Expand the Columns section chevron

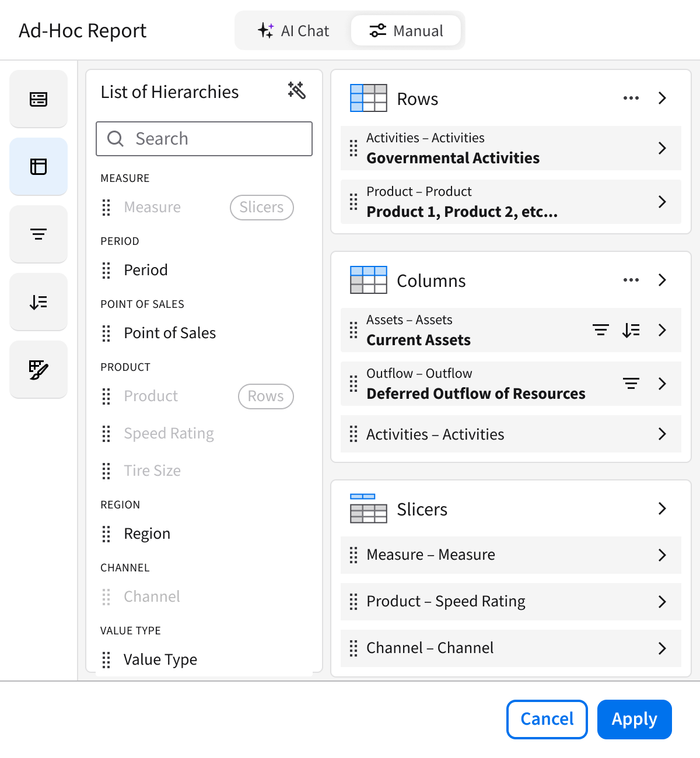pyautogui.click(x=662, y=280)
